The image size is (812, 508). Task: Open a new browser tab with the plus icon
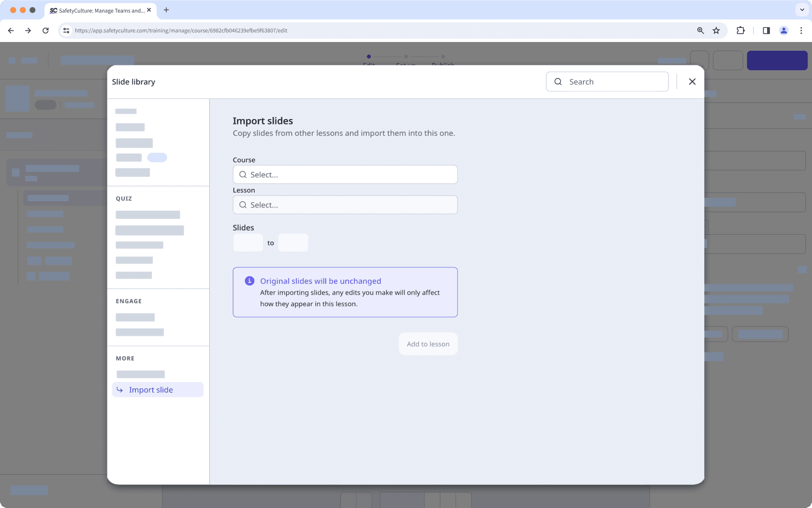pyautogui.click(x=167, y=10)
